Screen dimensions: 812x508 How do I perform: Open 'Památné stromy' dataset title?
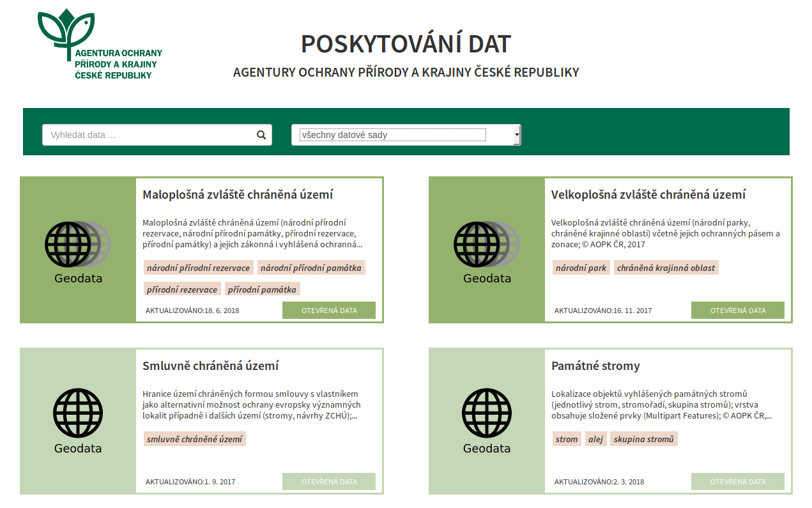click(x=595, y=366)
